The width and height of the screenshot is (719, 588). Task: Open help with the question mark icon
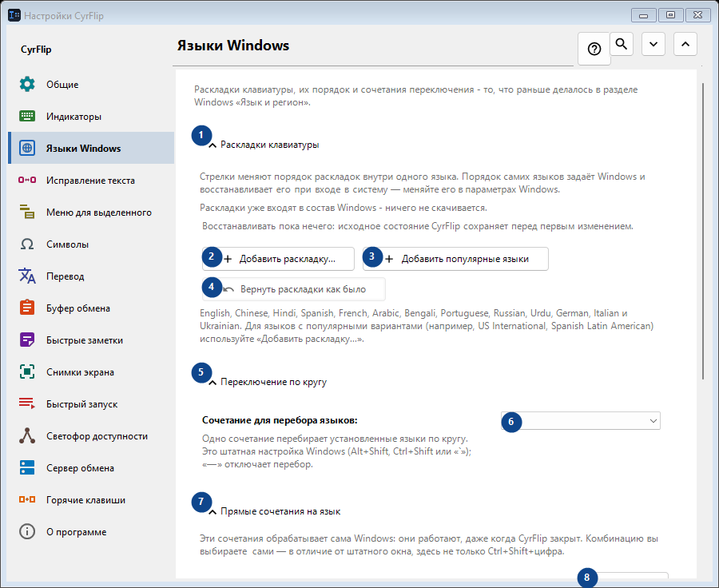coord(594,49)
